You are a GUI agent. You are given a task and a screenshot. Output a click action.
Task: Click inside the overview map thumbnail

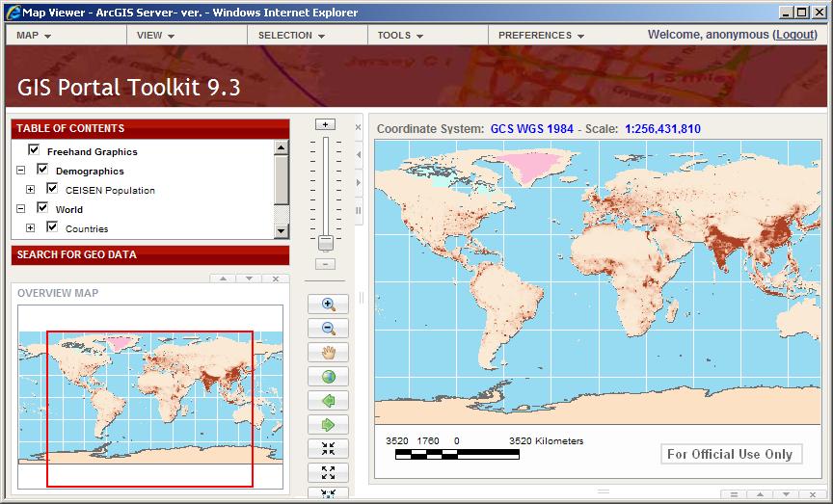[150, 397]
